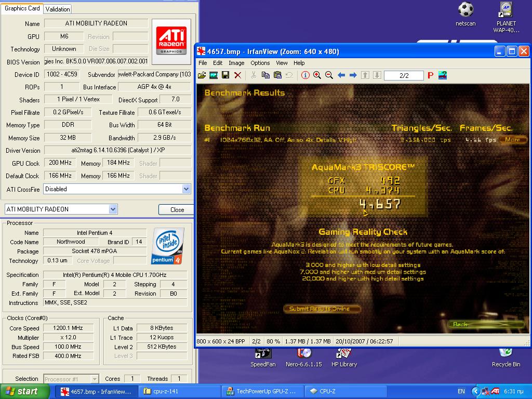Screen dimensions: 532x399
Task: Click the ATI tray icon in taskbar
Action: point(495,391)
